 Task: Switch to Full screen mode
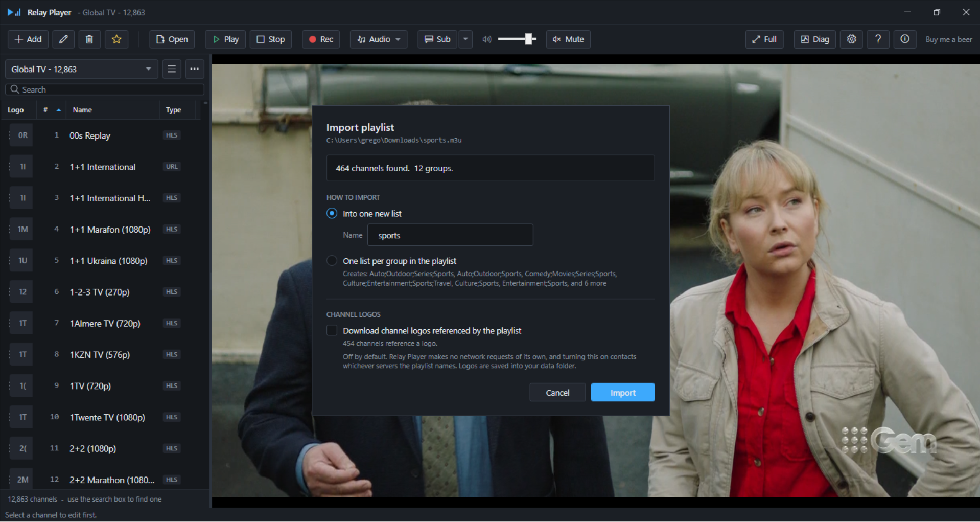(x=764, y=39)
